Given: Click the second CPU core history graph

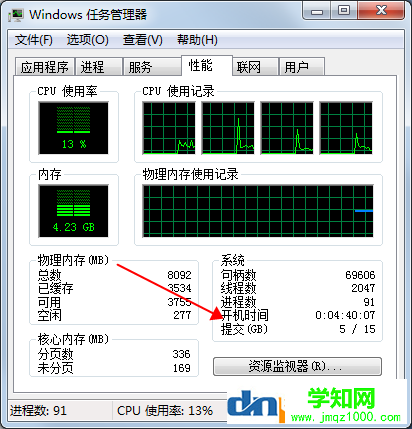Looking at the screenshot, I should click(228, 128).
